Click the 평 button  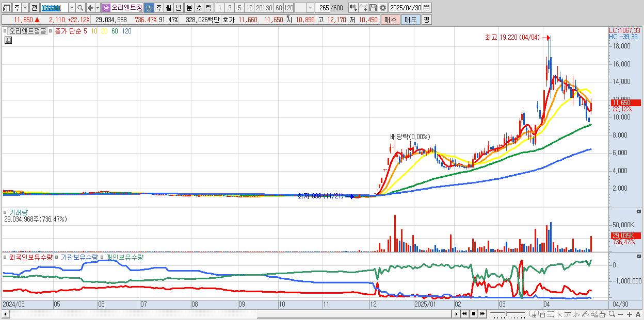pos(426,20)
